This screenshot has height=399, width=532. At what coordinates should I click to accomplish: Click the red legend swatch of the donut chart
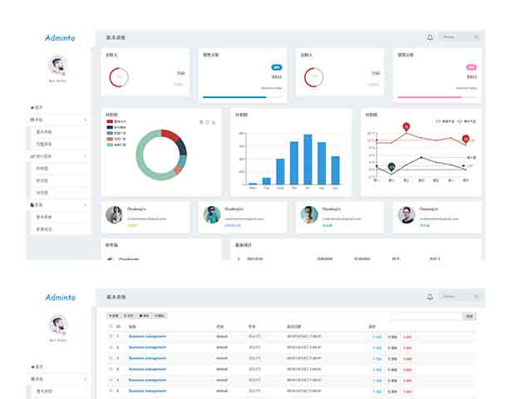click(x=110, y=121)
